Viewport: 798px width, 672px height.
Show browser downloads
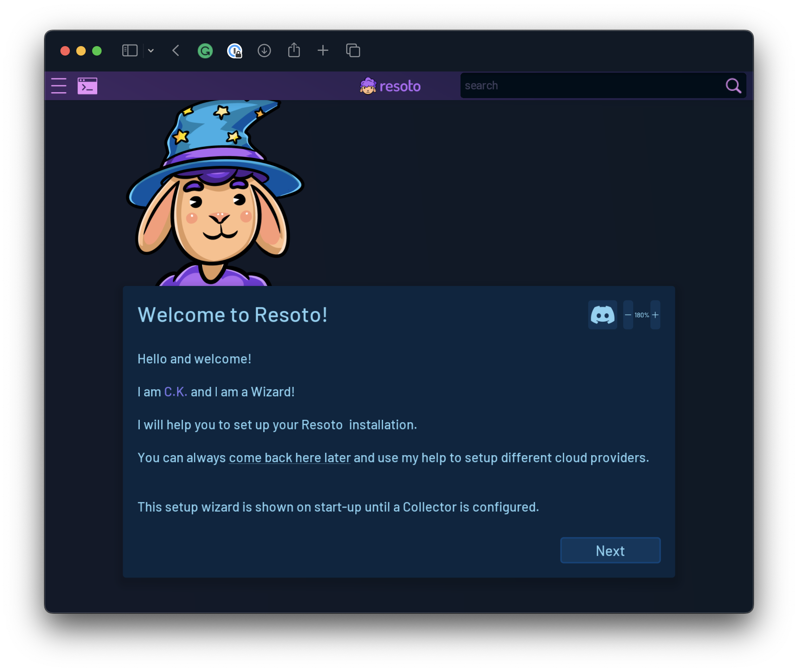[x=264, y=51]
